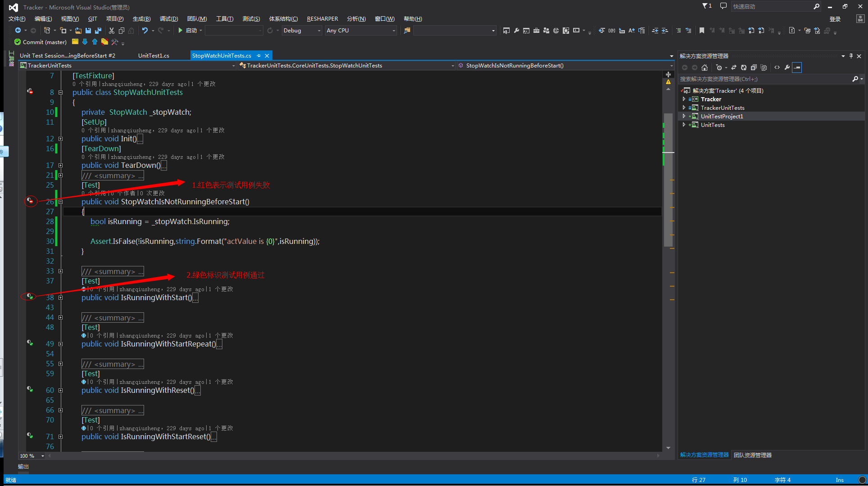Click test gutter icon beside IsRunningWithStartRepeat
The width and height of the screenshot is (868, 486).
30,342
